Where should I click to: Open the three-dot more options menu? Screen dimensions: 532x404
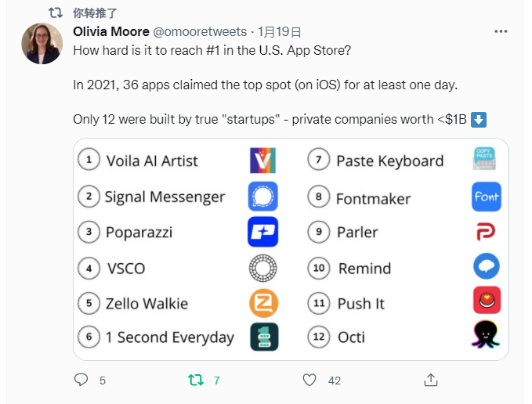click(x=501, y=31)
